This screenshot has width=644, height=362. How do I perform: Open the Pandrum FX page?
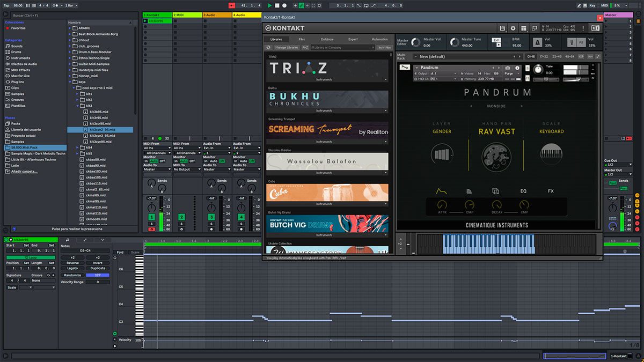coord(551,191)
